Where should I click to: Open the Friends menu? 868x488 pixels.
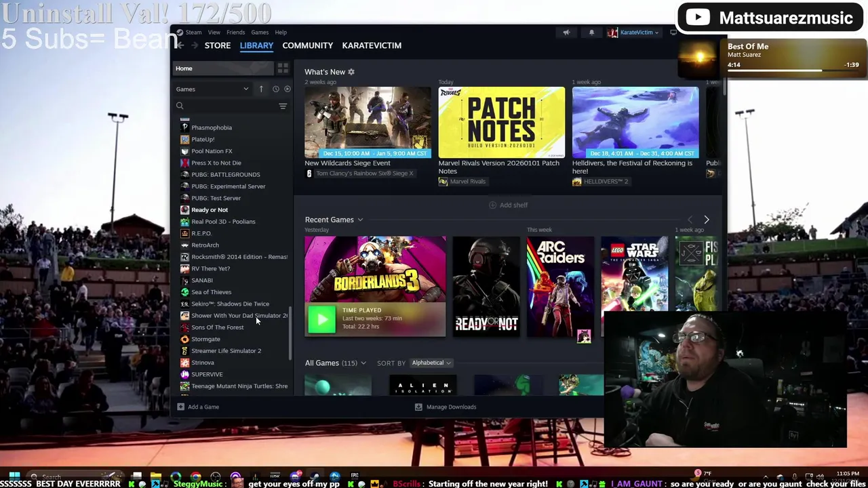[236, 33]
